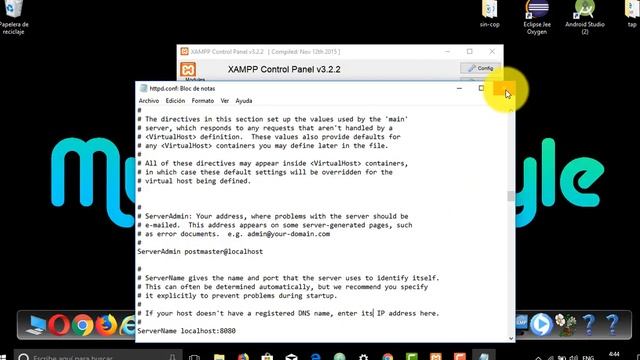Open Papelera de reciclaje desktop icon
The width and height of the screenshot is (640, 360).
(13, 16)
